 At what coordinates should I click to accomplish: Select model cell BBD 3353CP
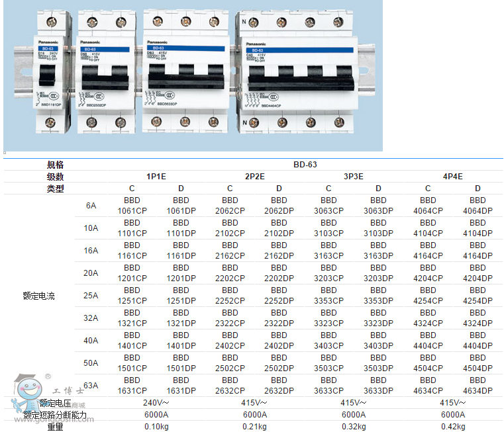[x=328, y=296]
